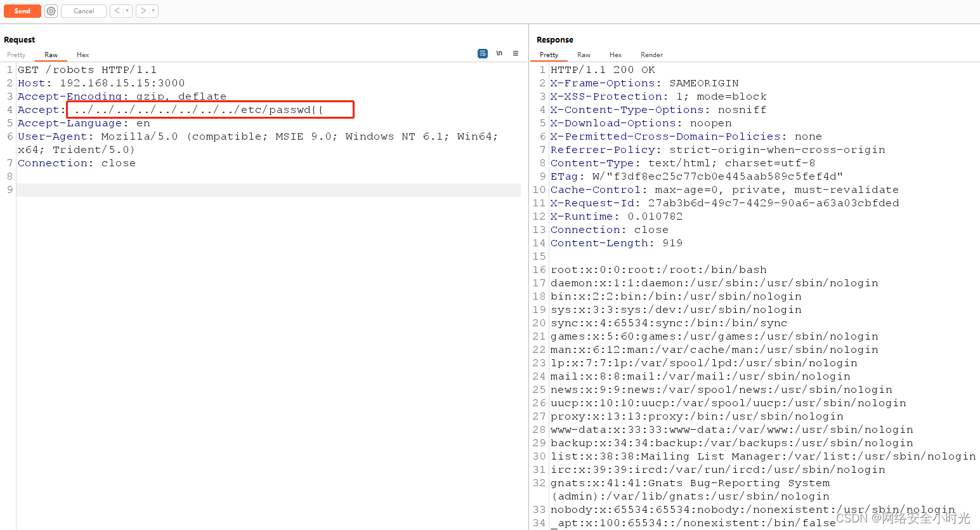Go forward with the next-request arrow
The image size is (980, 530).
[x=143, y=11]
